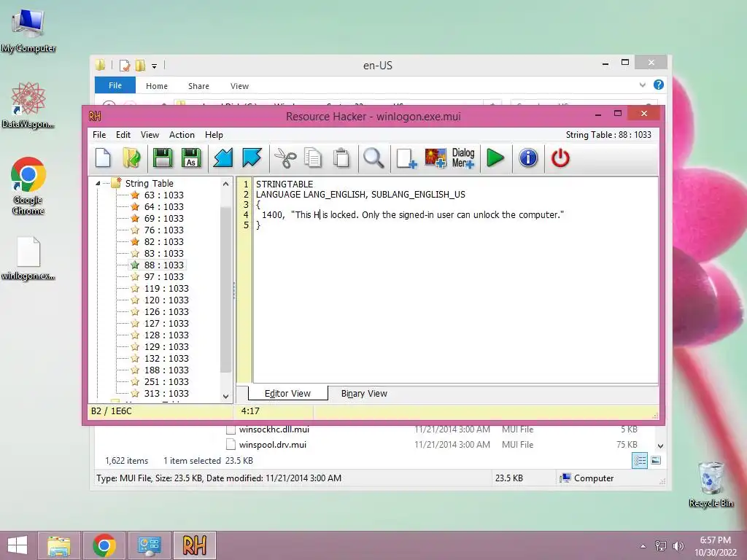Select string table entry 88 : 1033
The width and height of the screenshot is (747, 560).
(x=163, y=265)
